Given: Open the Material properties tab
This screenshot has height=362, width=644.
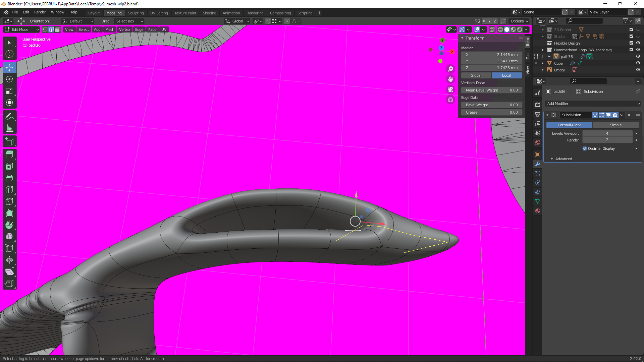Looking at the screenshot, I should coord(538,211).
